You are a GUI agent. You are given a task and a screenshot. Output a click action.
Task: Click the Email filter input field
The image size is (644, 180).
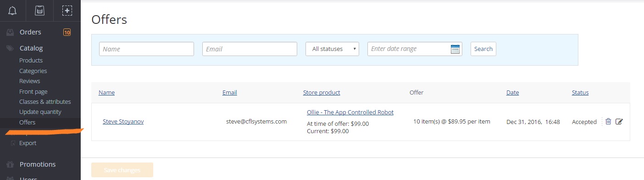250,49
